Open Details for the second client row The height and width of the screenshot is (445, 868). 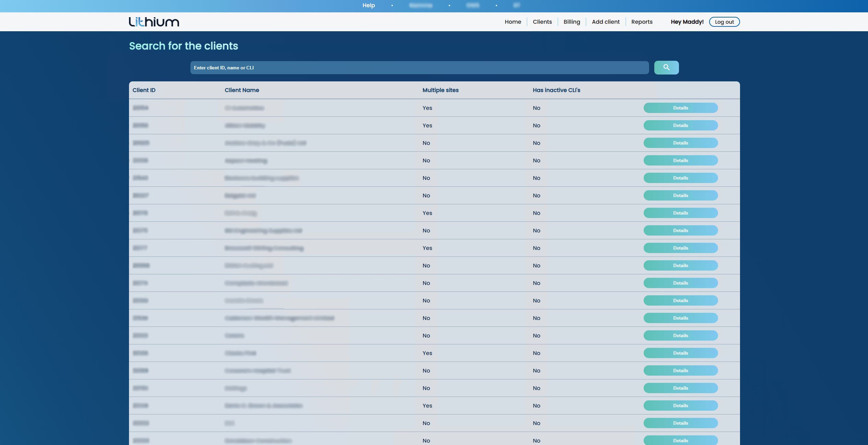[680, 125]
